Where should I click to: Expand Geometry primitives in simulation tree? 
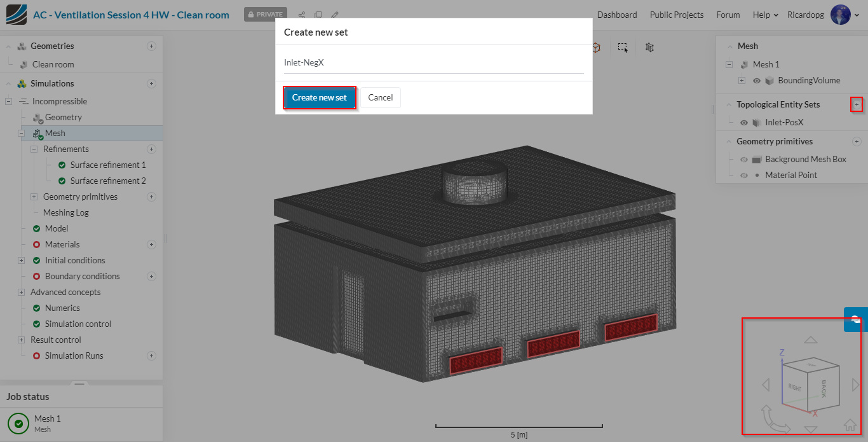coord(34,197)
